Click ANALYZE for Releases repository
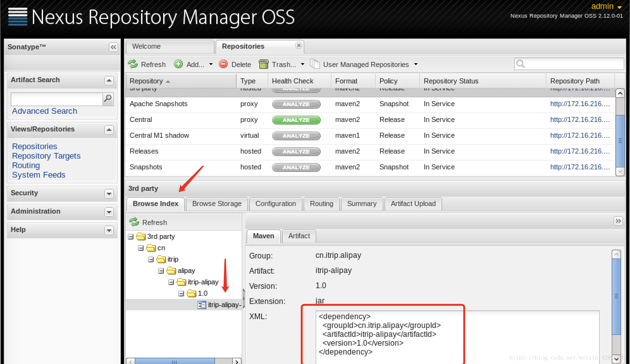The width and height of the screenshot is (630, 364). click(x=296, y=152)
